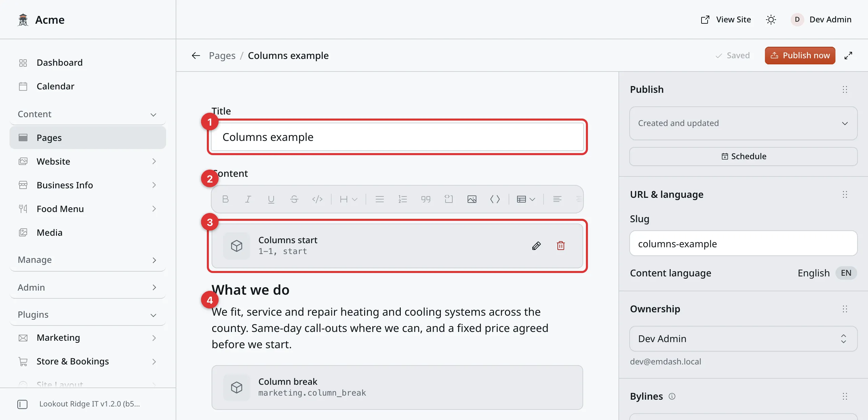This screenshot has width=868, height=420.
Task: Click the Slug input field
Action: pyautogui.click(x=743, y=244)
